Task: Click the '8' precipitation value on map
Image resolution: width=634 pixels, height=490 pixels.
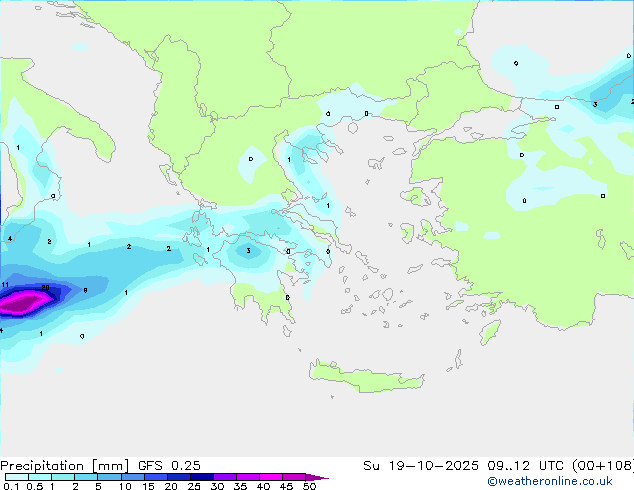Action: [85, 290]
